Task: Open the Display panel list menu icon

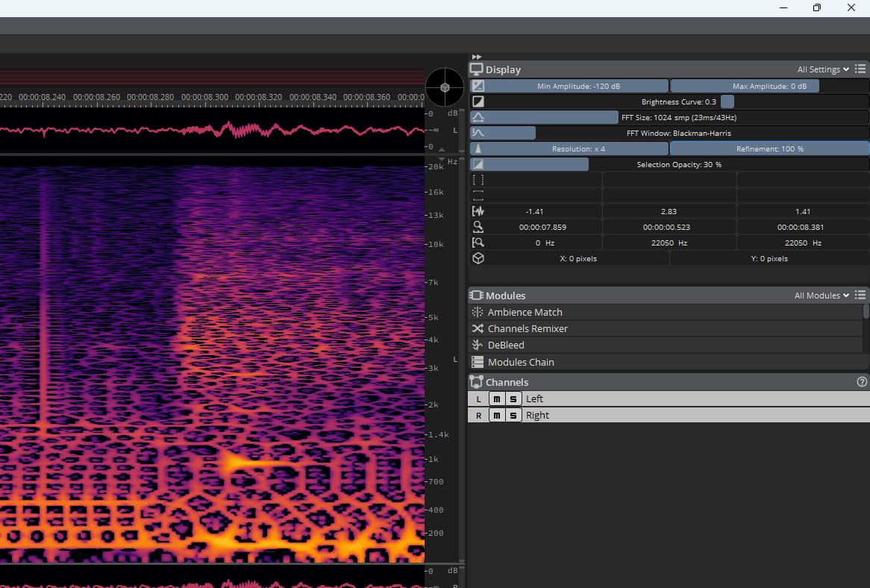Action: tap(860, 69)
